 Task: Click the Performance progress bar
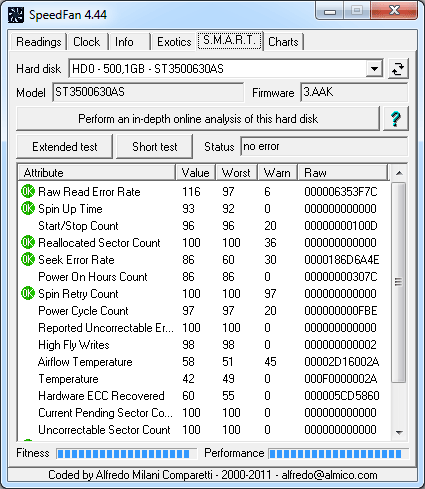338,454
